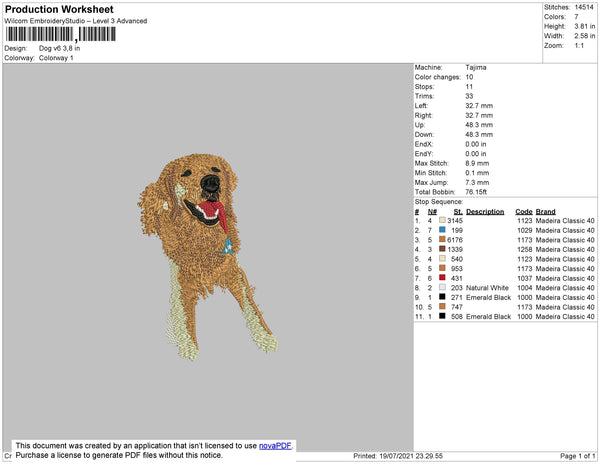600x464 pixels.
Task: Open the novaPDF hyperlink in notice
Action: point(275,446)
